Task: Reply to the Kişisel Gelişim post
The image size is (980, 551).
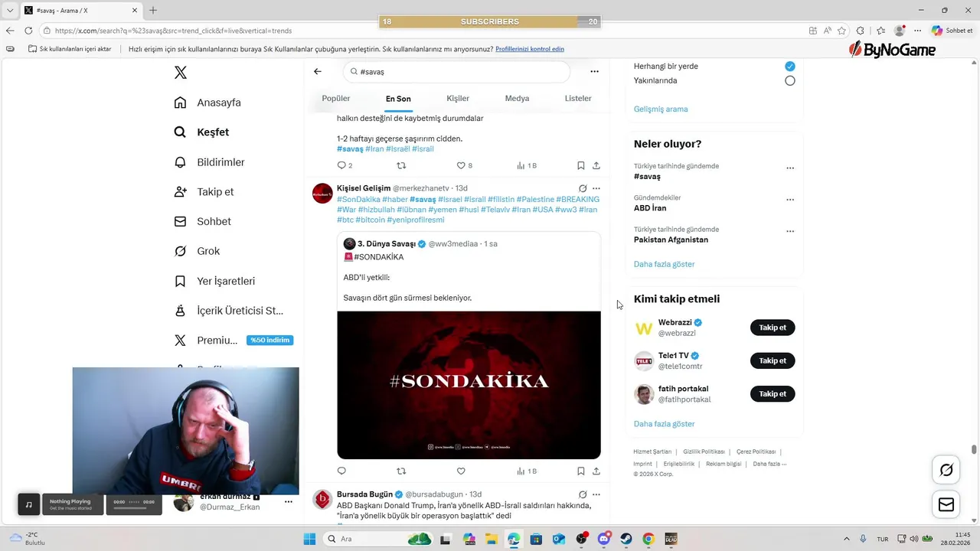Action: click(x=341, y=471)
